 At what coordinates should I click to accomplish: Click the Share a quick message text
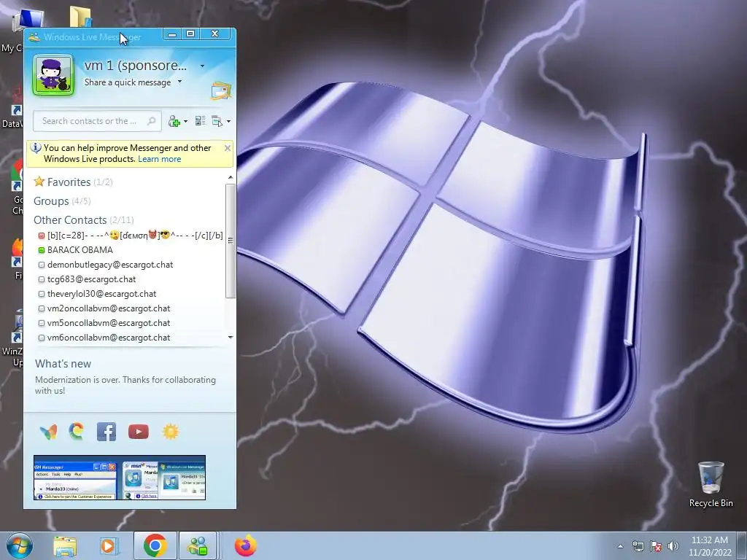coord(128,82)
